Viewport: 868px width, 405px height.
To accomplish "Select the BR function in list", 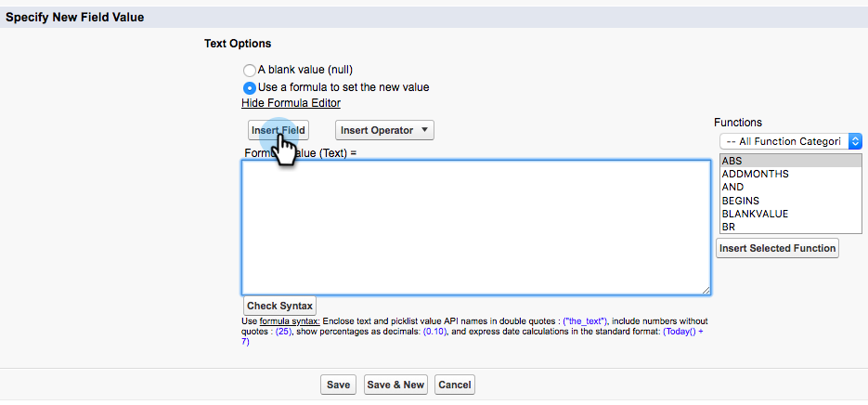I will 729,227.
